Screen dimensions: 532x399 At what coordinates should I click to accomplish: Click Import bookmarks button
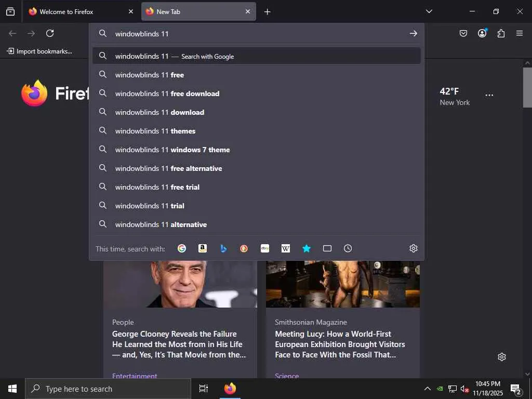[x=39, y=51]
